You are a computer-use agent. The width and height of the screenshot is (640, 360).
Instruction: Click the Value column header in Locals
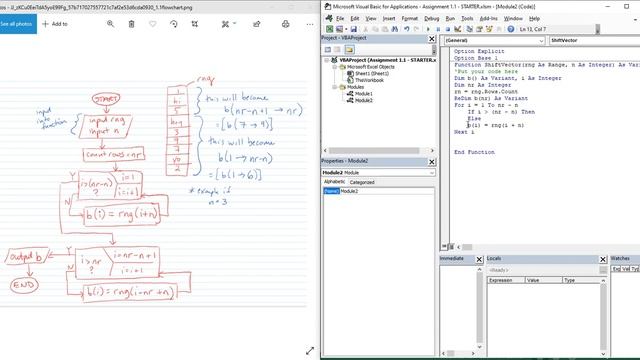click(544, 280)
